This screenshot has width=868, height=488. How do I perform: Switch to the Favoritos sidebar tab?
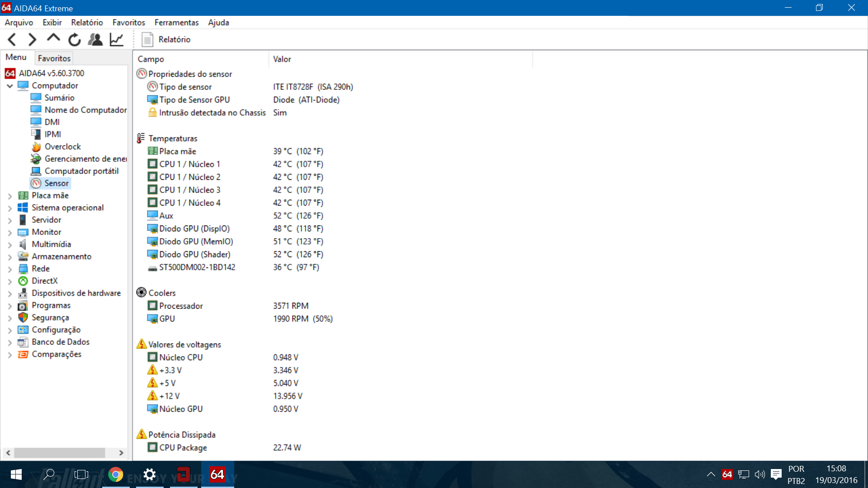click(54, 58)
